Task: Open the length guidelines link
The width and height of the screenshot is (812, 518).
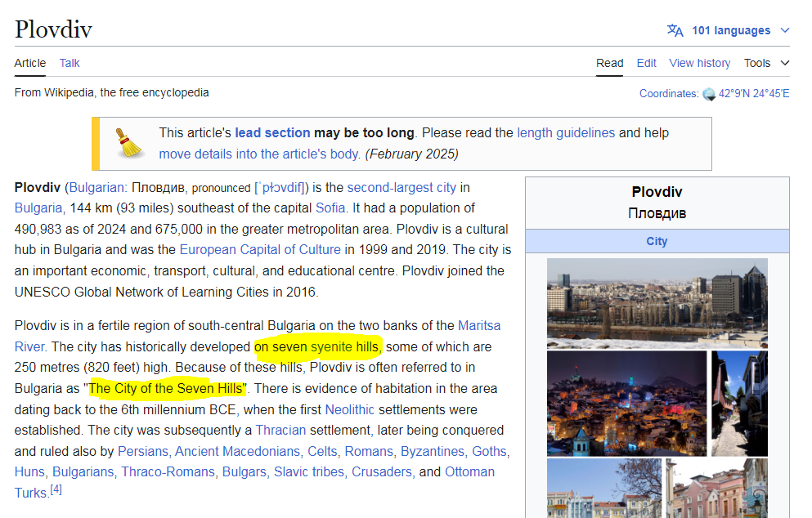Action: (x=566, y=133)
